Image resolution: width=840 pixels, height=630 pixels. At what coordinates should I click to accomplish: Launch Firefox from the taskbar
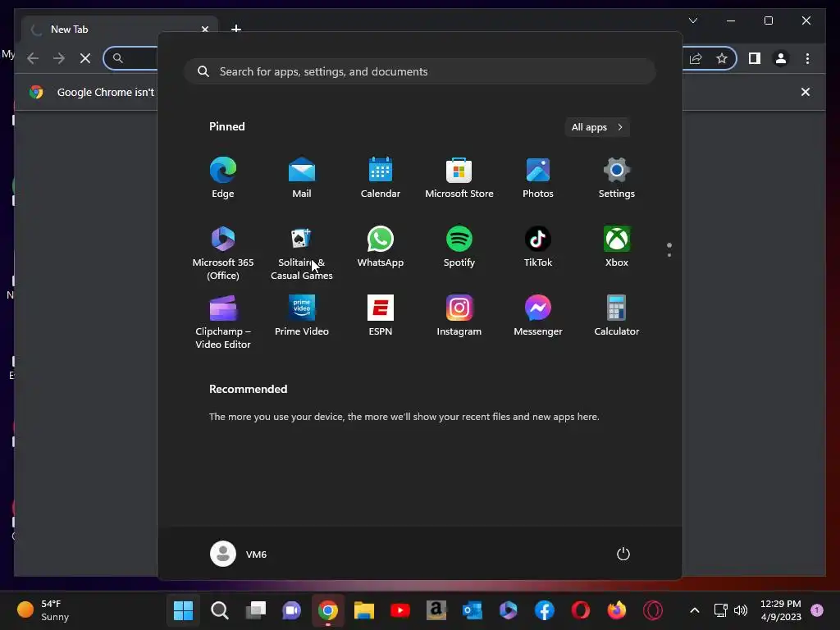pos(617,609)
